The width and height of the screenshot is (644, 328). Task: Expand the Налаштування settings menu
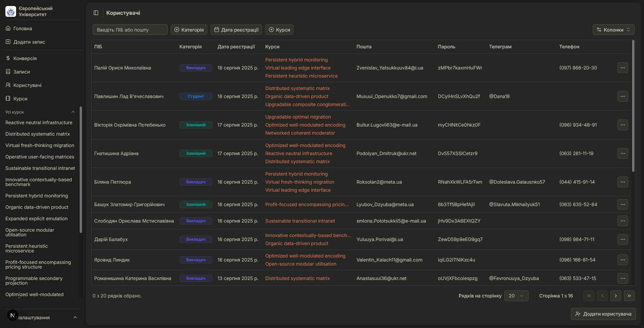tap(75, 318)
